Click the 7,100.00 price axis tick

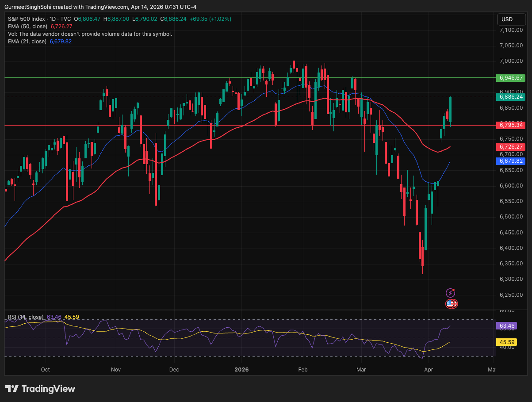tap(512, 30)
